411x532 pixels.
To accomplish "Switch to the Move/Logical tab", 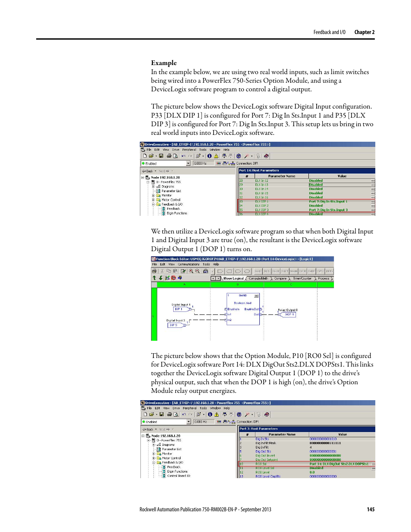I will 234,278.
